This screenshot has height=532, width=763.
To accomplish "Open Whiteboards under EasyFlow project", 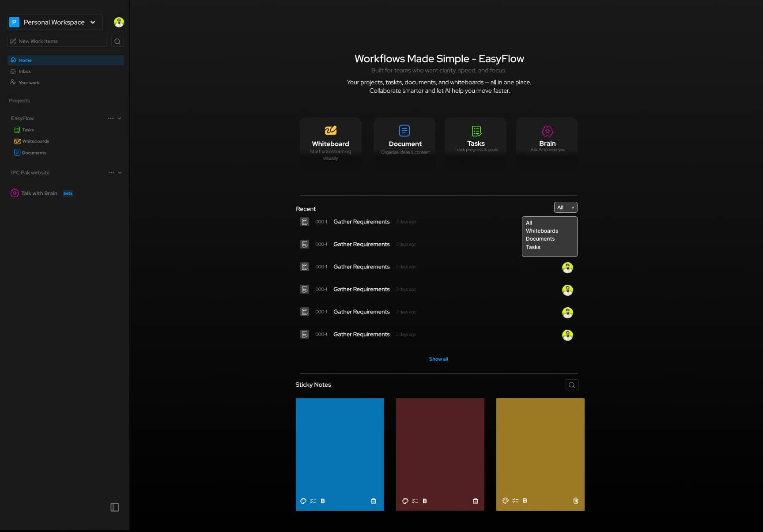I will pos(32,141).
